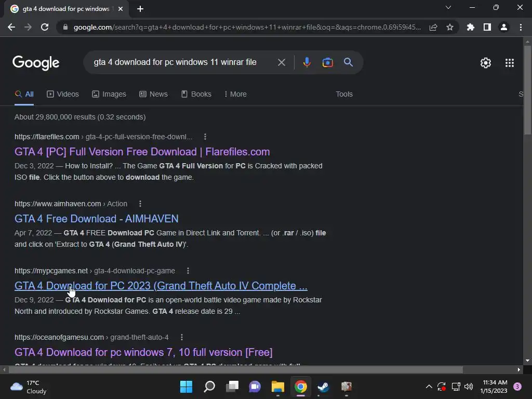The width and height of the screenshot is (532, 399).
Task: Open Steam from the taskbar
Action: 323,387
